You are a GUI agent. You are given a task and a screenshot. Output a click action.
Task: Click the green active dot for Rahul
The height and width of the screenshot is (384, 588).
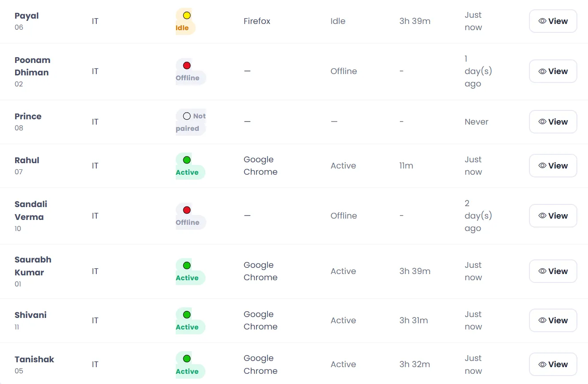[x=187, y=160]
